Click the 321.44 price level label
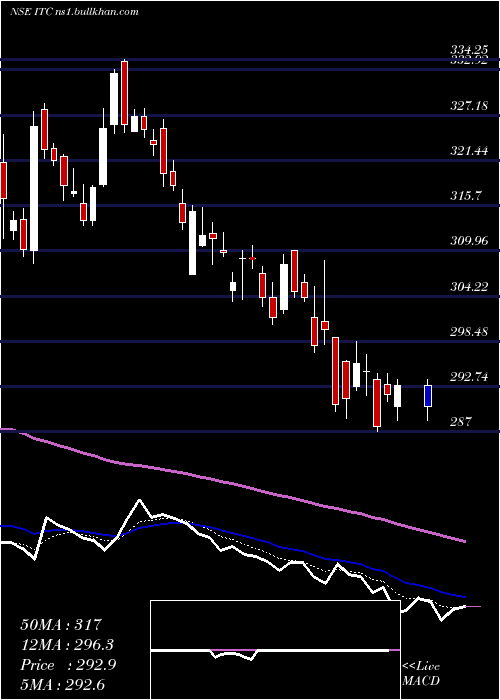This screenshot has width=500, height=700. pyautogui.click(x=469, y=151)
